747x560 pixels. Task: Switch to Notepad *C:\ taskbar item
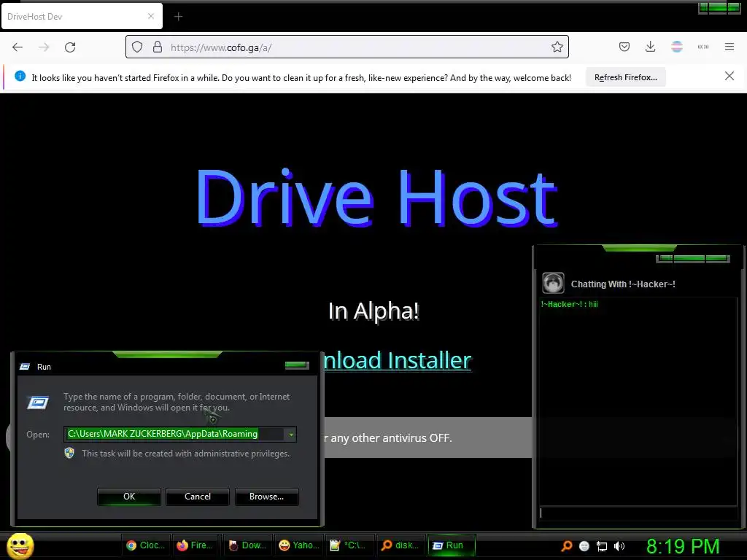[349, 545]
